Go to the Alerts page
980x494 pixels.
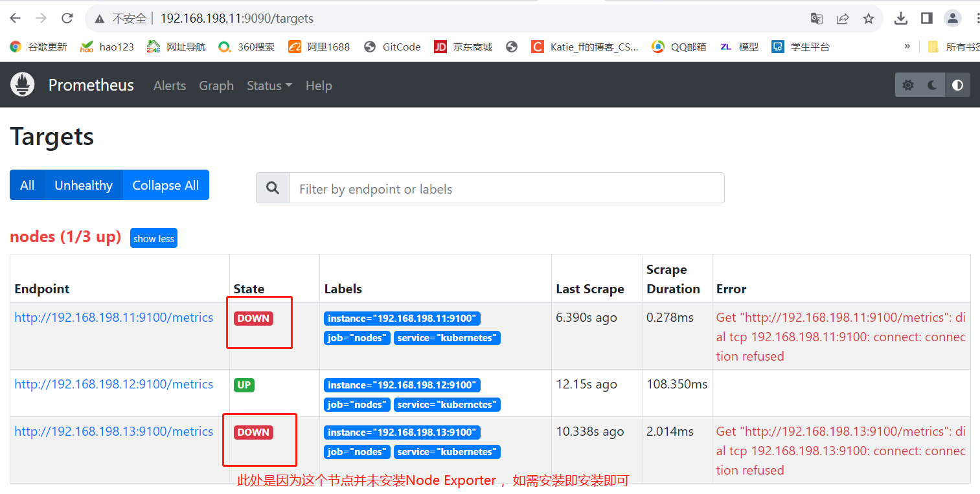pyautogui.click(x=170, y=85)
